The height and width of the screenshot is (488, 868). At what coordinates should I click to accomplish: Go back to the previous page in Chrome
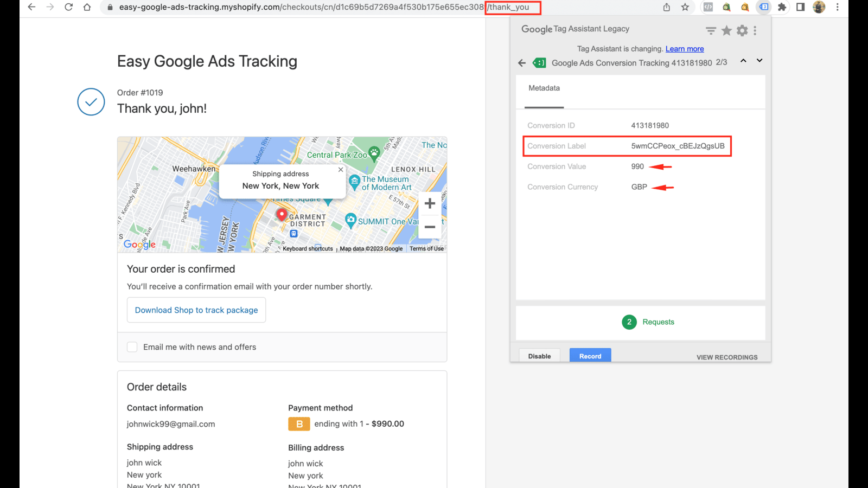(31, 7)
